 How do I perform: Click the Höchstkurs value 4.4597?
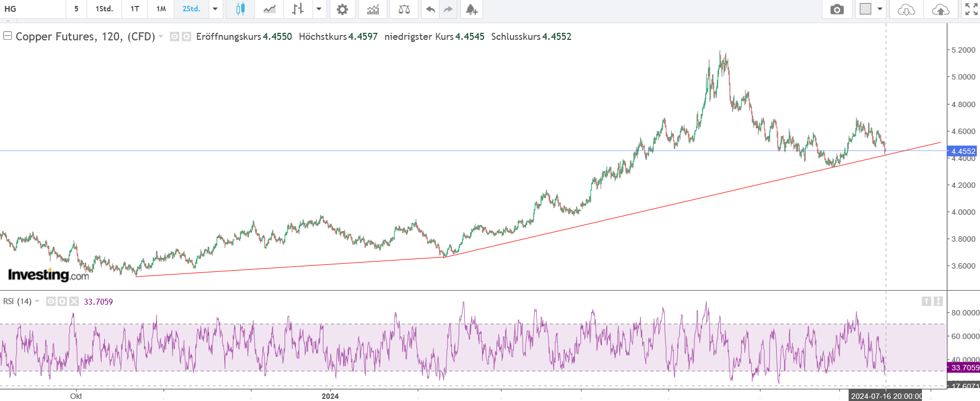[x=363, y=37]
